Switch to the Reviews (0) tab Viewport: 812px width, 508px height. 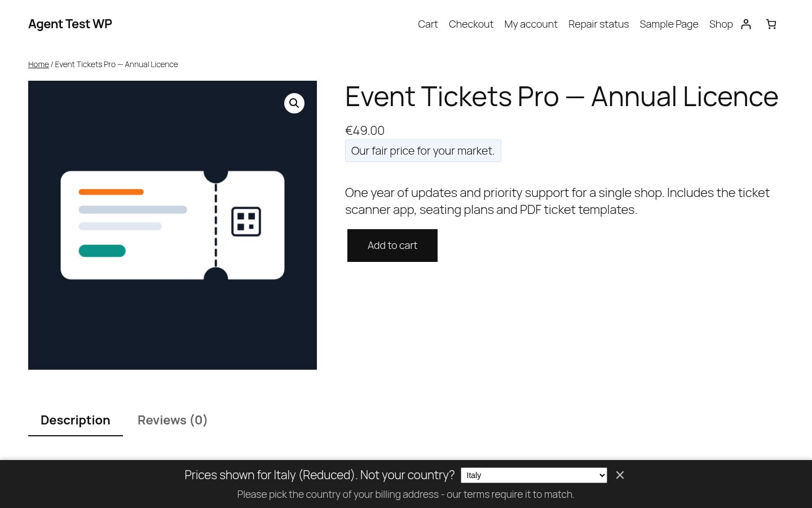tap(173, 420)
